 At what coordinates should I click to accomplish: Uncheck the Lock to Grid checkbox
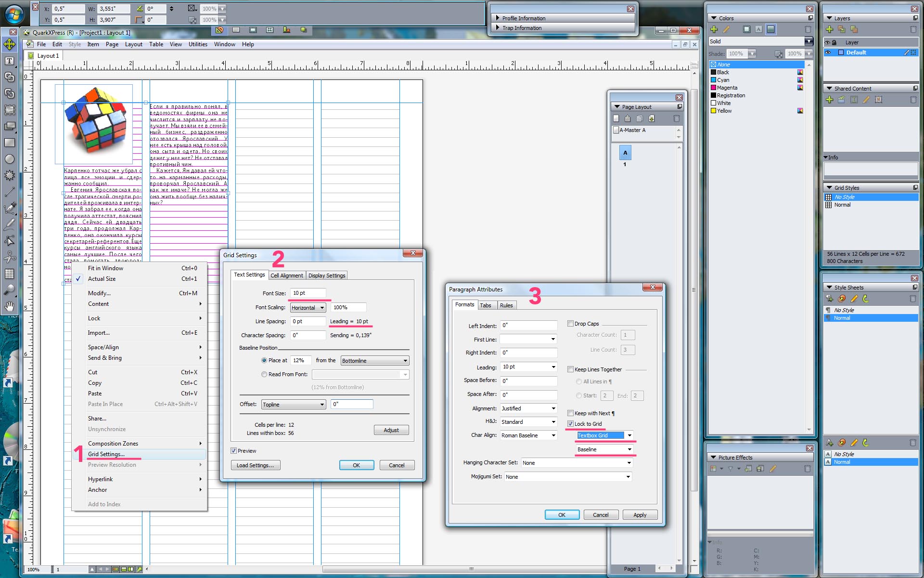[570, 424]
